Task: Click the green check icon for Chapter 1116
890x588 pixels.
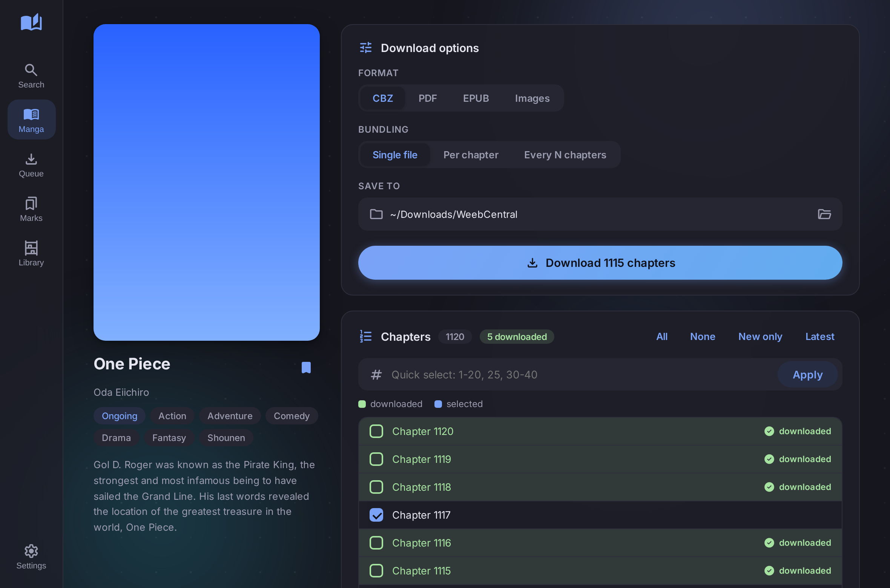Action: pyautogui.click(x=769, y=543)
